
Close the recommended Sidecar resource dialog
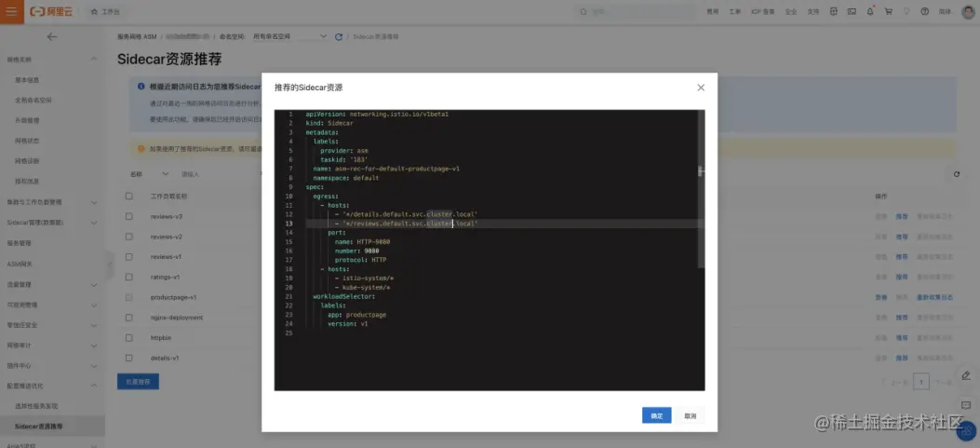[x=701, y=88]
